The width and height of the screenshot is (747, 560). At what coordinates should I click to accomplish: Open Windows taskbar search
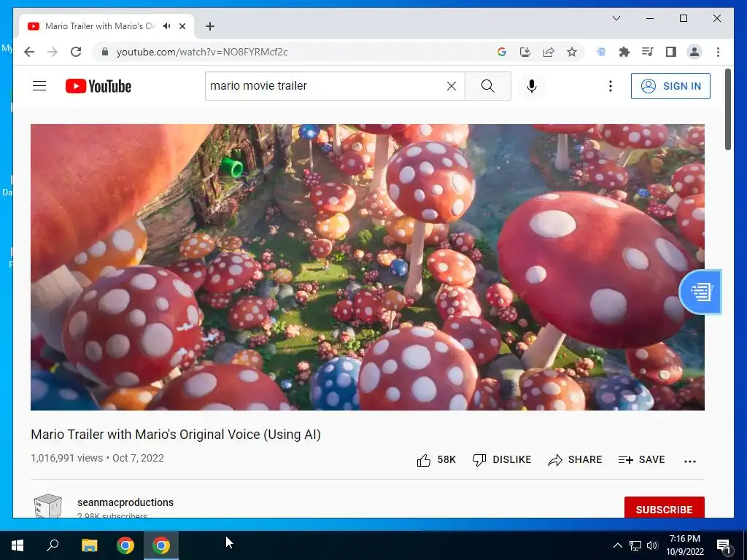(53, 545)
